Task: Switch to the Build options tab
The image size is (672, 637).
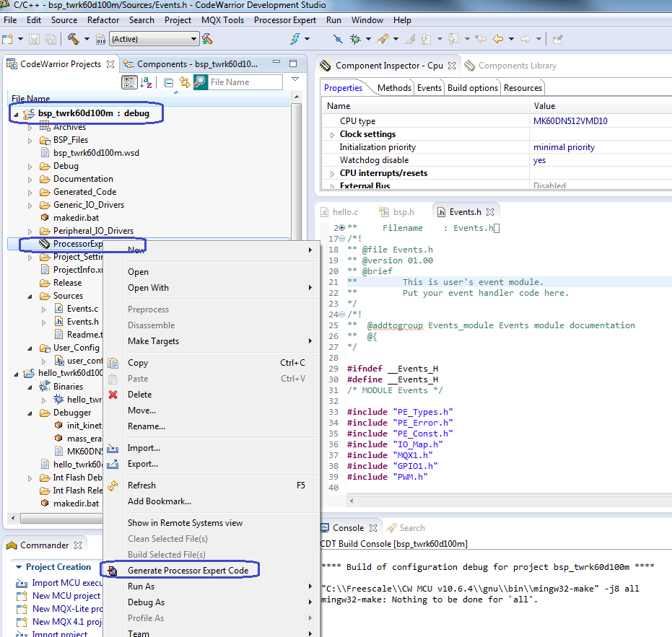Action: click(472, 88)
